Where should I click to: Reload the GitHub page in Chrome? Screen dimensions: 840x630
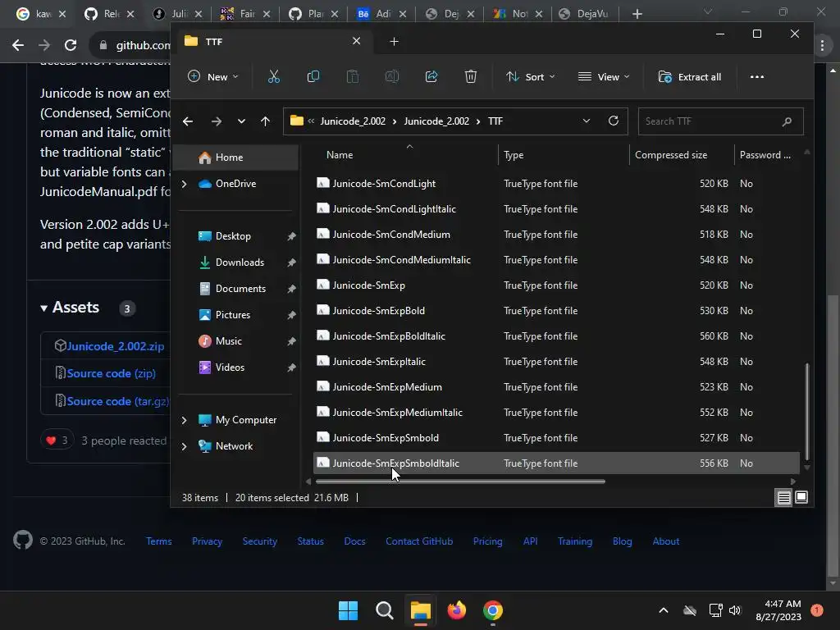(71, 45)
